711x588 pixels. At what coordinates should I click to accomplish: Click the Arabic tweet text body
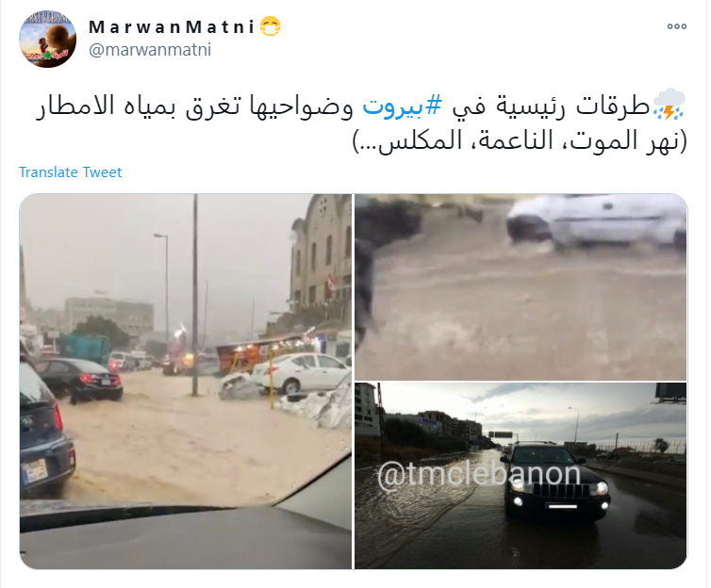pyautogui.click(x=361, y=123)
